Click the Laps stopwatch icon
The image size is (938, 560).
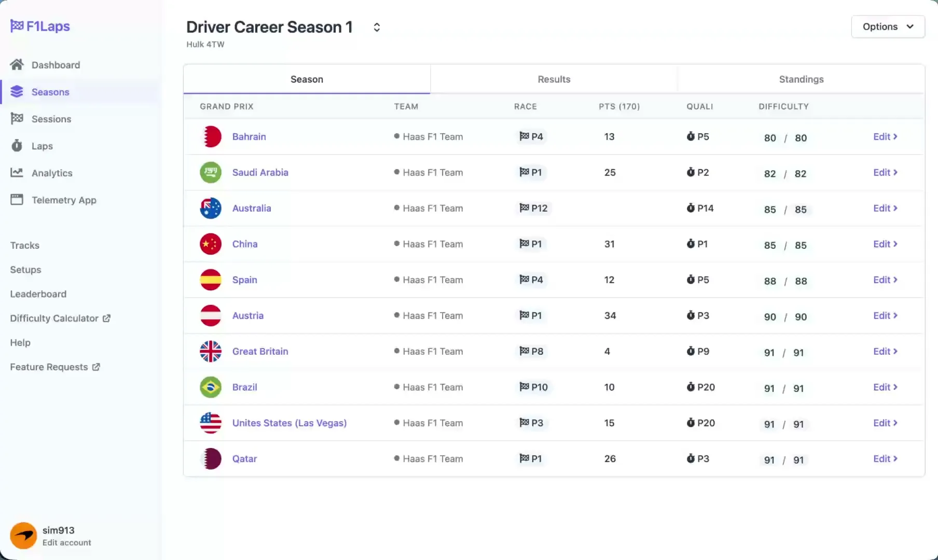17,146
